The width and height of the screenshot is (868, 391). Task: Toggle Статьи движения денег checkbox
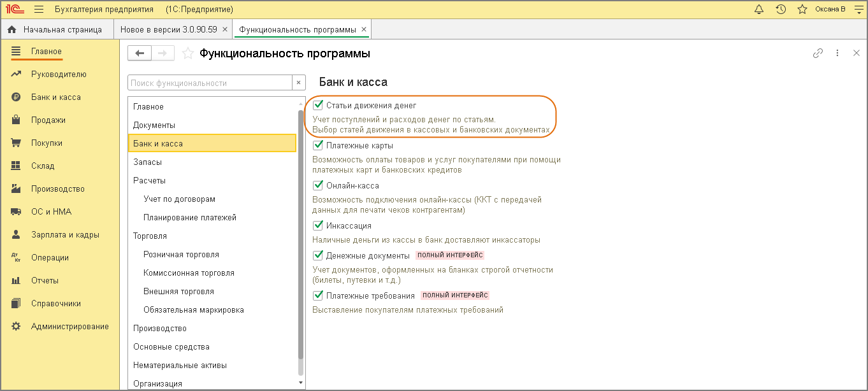click(318, 105)
